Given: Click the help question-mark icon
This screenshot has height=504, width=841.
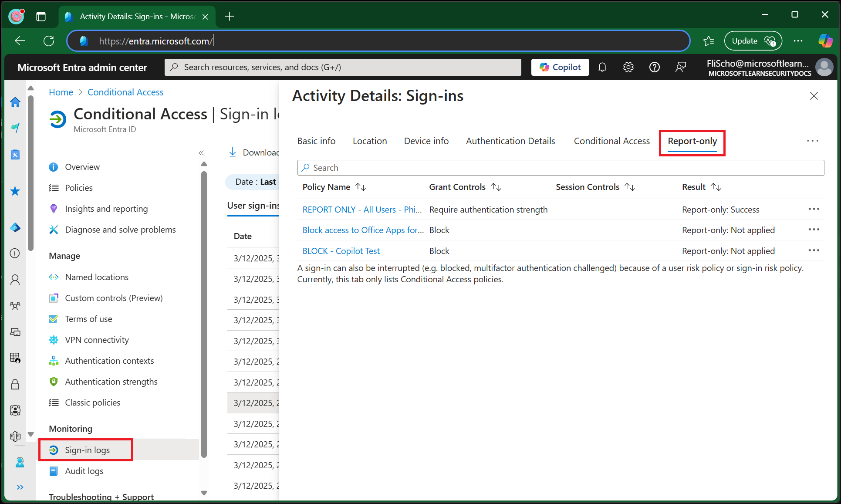Looking at the screenshot, I should point(655,67).
